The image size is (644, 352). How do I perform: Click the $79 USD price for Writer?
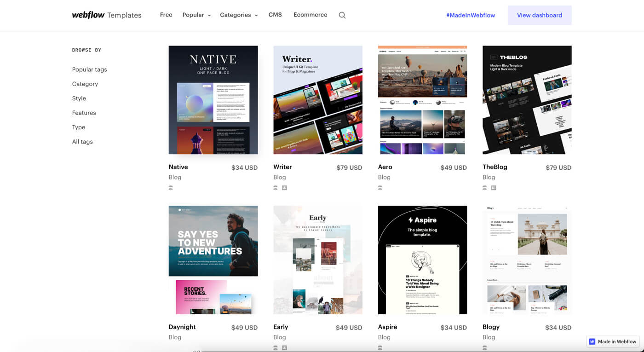coord(349,168)
